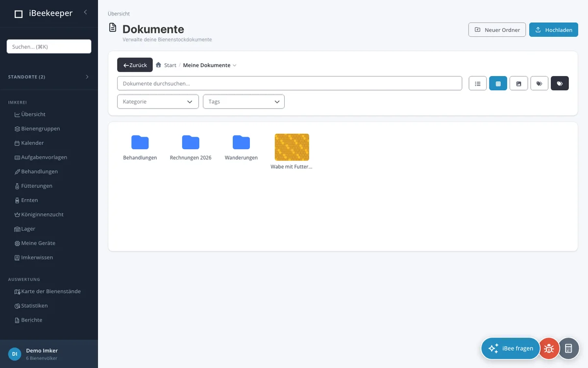Click the Übersicht breadcrumb above the title
This screenshot has width=588, height=368.
click(x=119, y=14)
